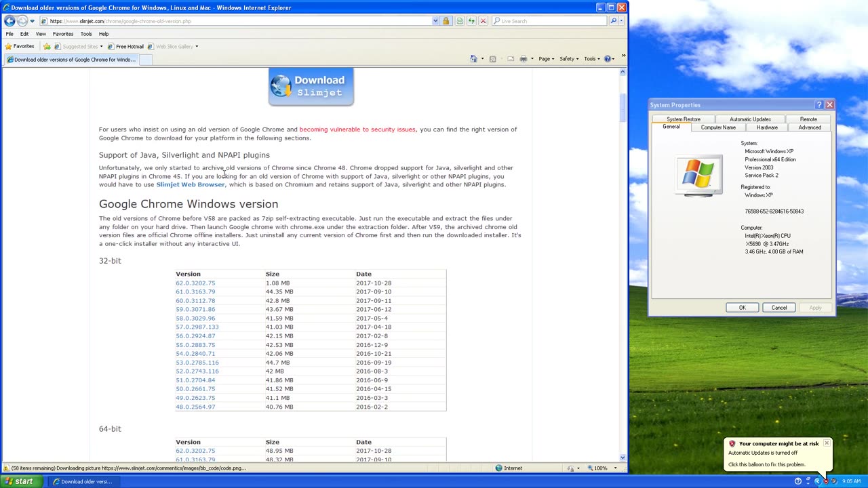The height and width of the screenshot is (488, 868).
Task: Expand the address bar history dropdown
Action: pos(435,21)
